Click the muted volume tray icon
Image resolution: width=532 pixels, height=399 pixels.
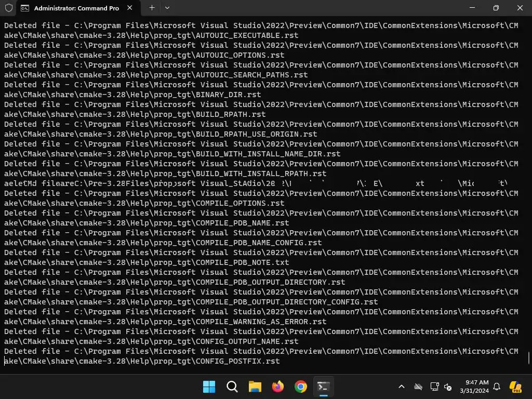448,387
